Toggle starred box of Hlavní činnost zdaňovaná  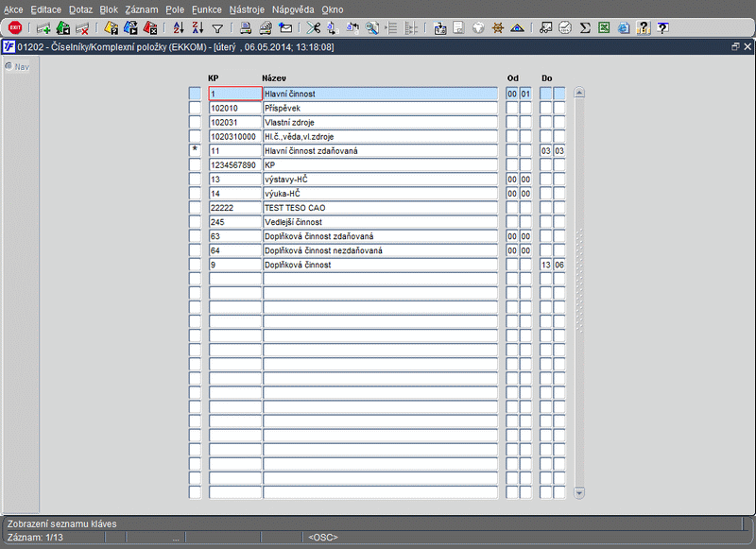(195, 150)
